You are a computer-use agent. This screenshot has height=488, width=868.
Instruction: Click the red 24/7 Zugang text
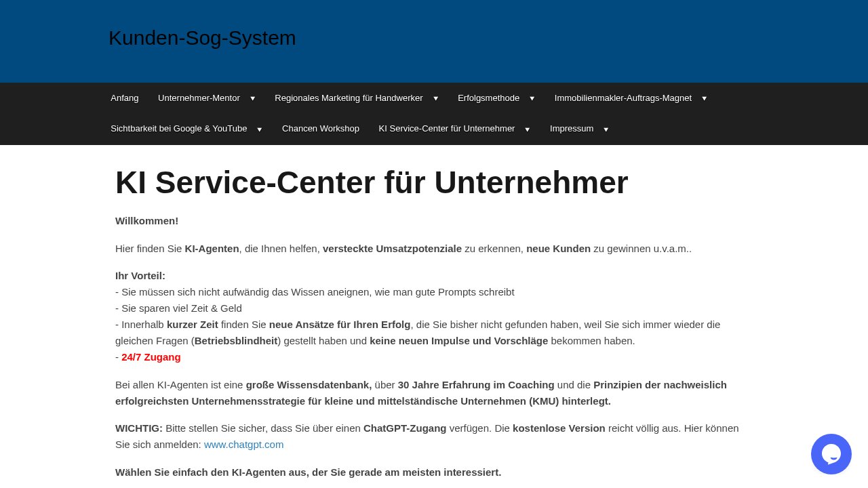151,357
